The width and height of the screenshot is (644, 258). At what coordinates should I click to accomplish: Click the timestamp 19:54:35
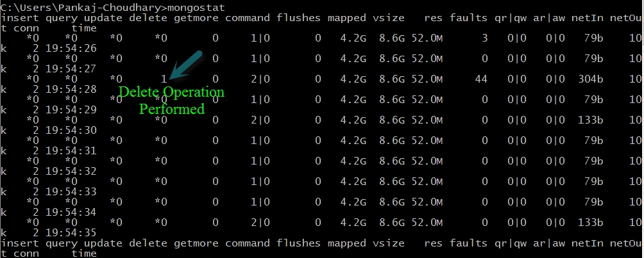coord(72,233)
